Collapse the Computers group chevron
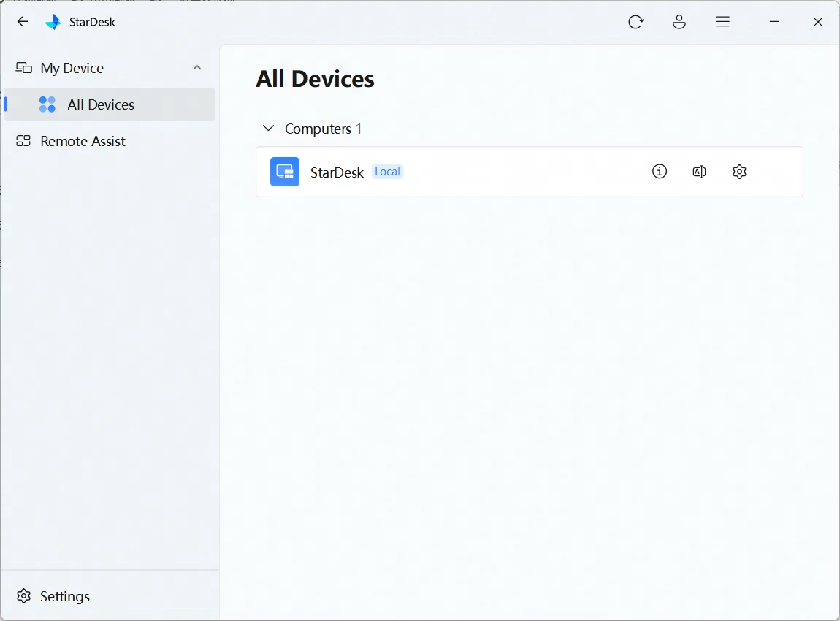The image size is (840, 621). click(x=268, y=129)
